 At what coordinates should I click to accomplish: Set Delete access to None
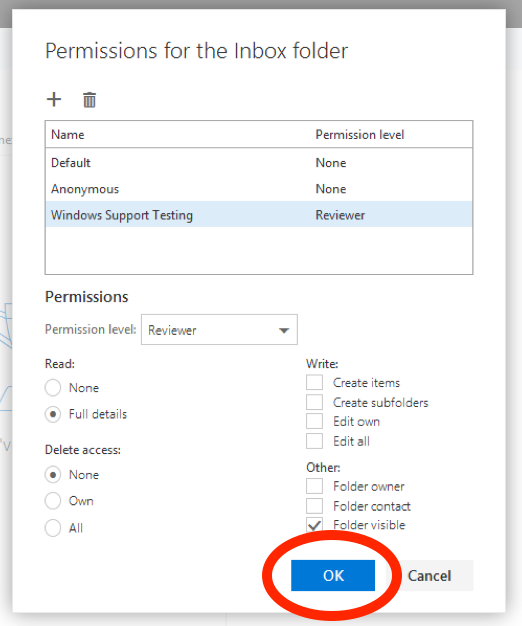pos(53,475)
